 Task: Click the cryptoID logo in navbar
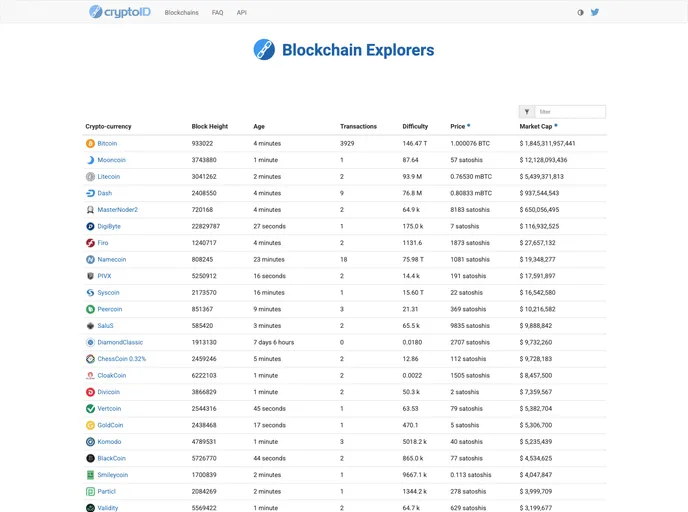(x=120, y=12)
